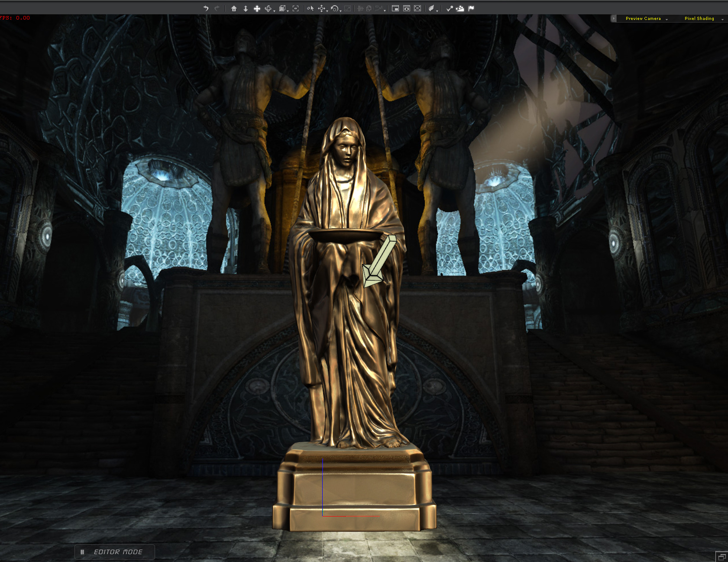Toggle the full screen viewport icon
Image resolution: width=728 pixels, height=562 pixels.
(x=417, y=8)
